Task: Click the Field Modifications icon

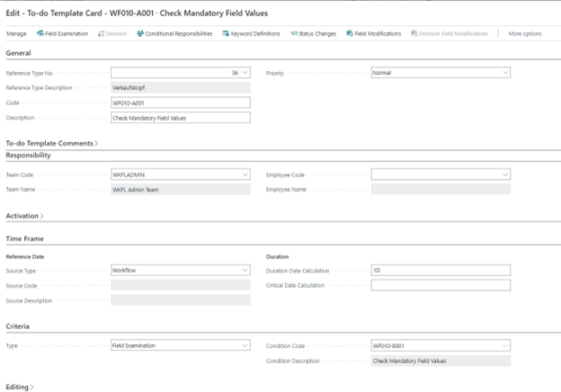Action: click(x=350, y=33)
